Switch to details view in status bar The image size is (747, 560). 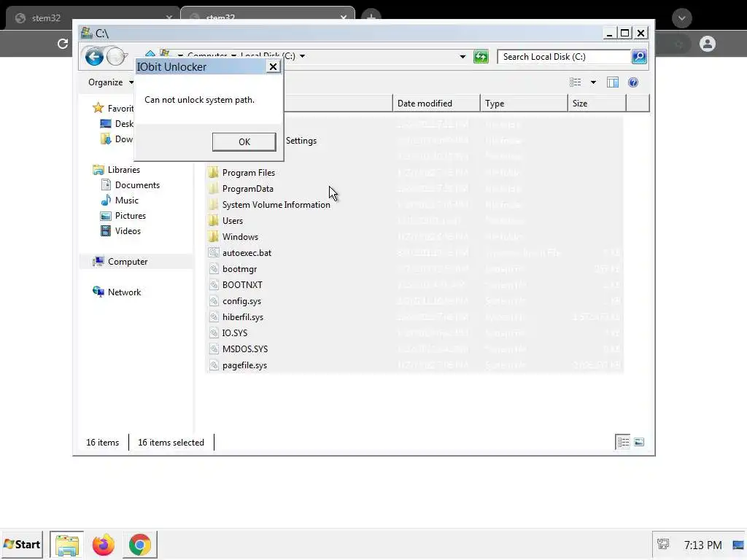(x=623, y=442)
